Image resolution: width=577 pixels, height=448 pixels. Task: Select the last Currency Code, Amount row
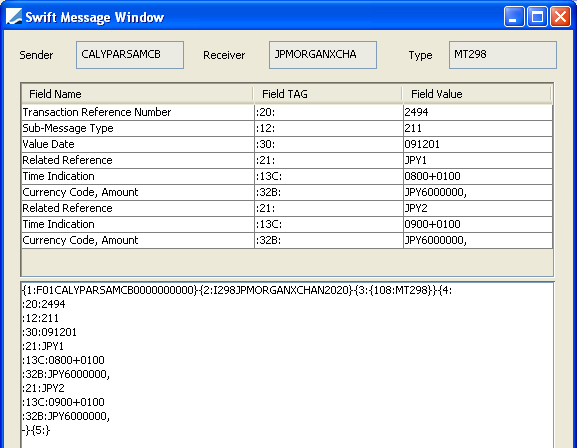coord(287,240)
